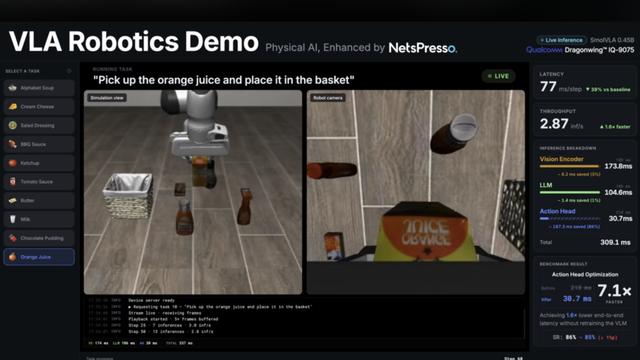Click the Vision Encoder value 173.8ms

pos(618,166)
